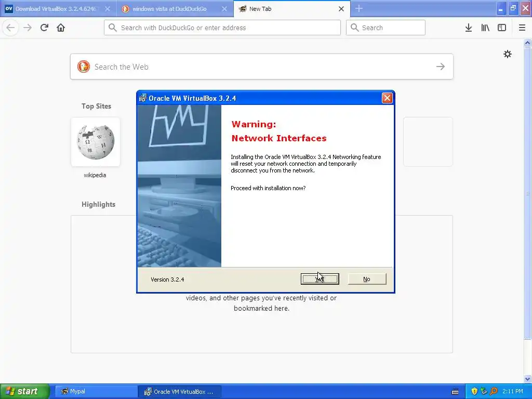Screen dimensions: 532x399
Task: Click the DuckDuckGo logo in search box
Action: (84, 66)
